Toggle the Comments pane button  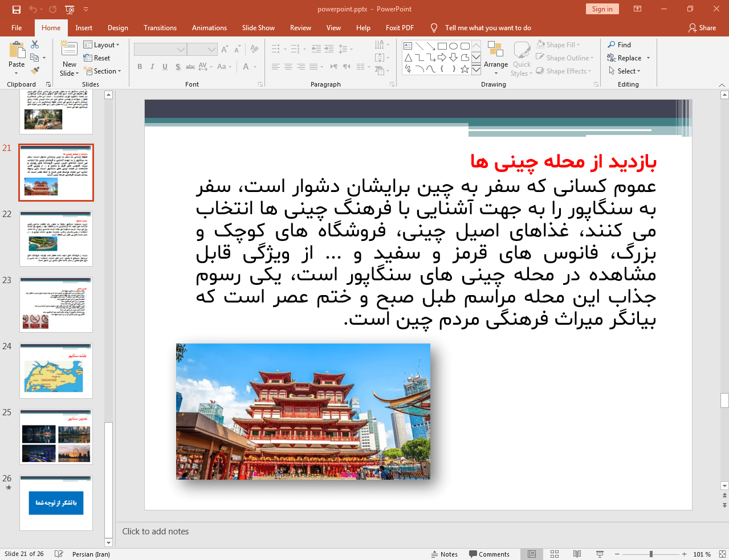tap(489, 554)
